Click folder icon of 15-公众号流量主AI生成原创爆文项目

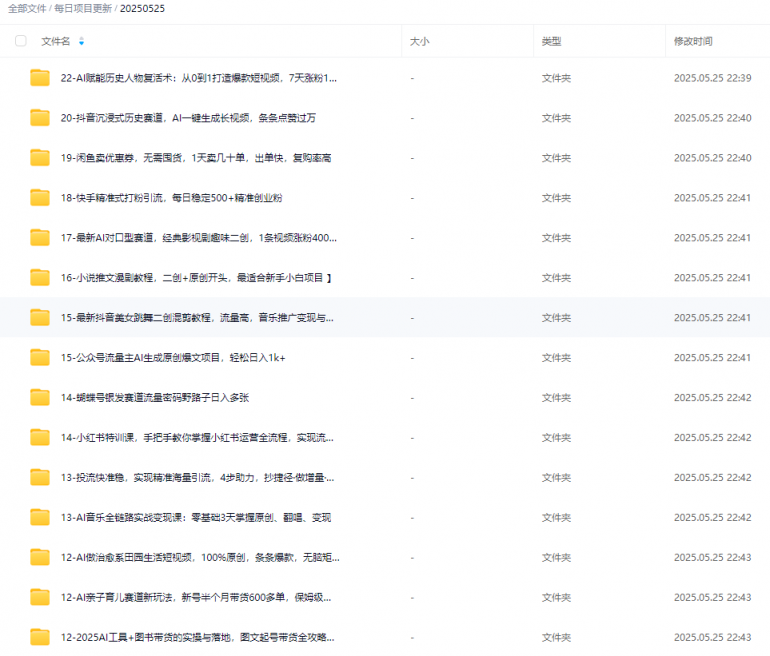pyautogui.click(x=40, y=358)
